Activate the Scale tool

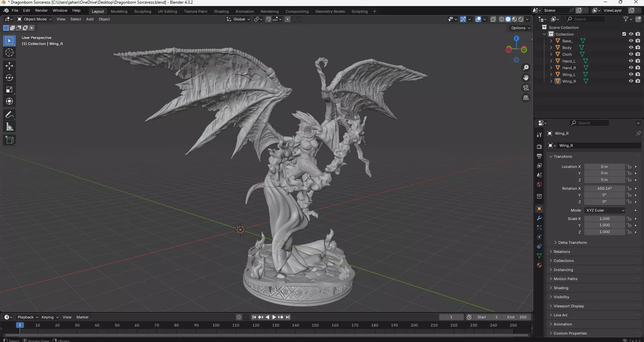(9, 89)
